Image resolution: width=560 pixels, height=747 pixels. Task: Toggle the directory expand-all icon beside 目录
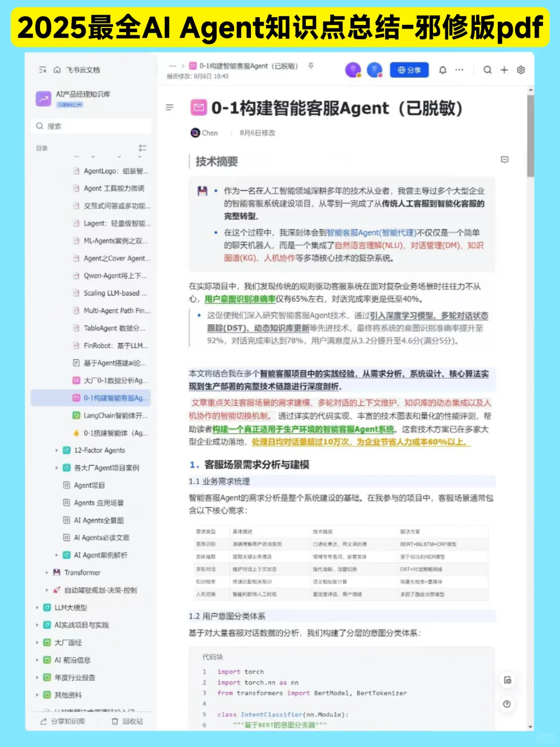[143, 148]
